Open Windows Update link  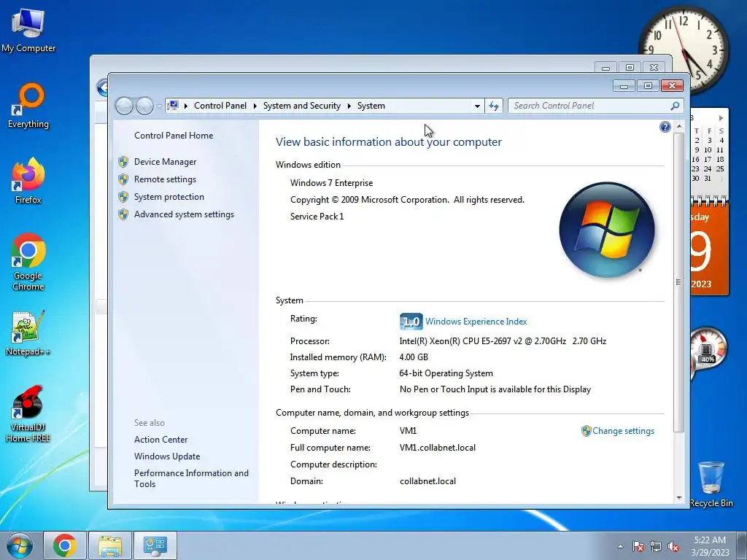pos(167,456)
